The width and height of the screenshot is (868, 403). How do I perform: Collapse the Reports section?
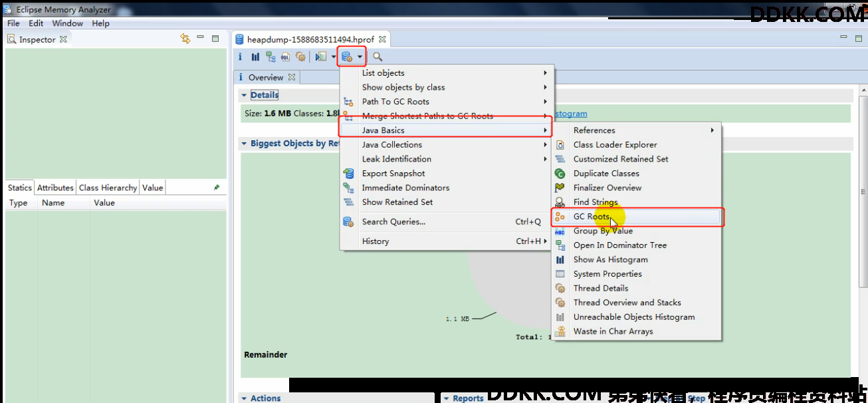point(447,398)
